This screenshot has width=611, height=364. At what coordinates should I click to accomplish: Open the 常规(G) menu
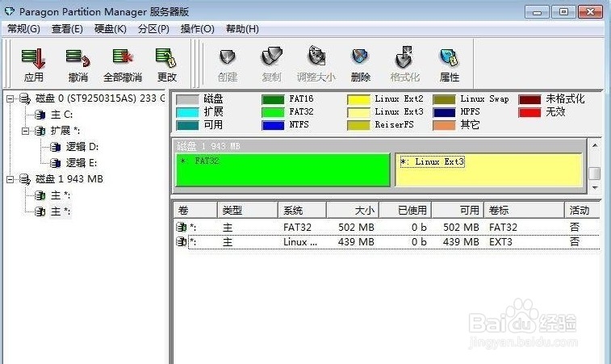pos(23,29)
